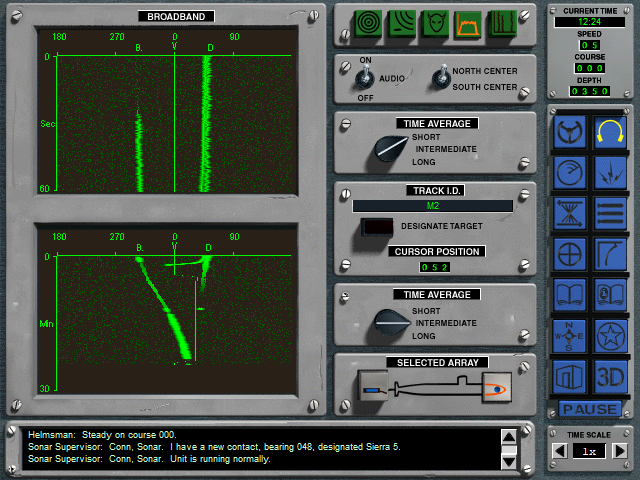This screenshot has height=480, width=640.
Task: Select the orange broadband mode button
Action: 468,23
